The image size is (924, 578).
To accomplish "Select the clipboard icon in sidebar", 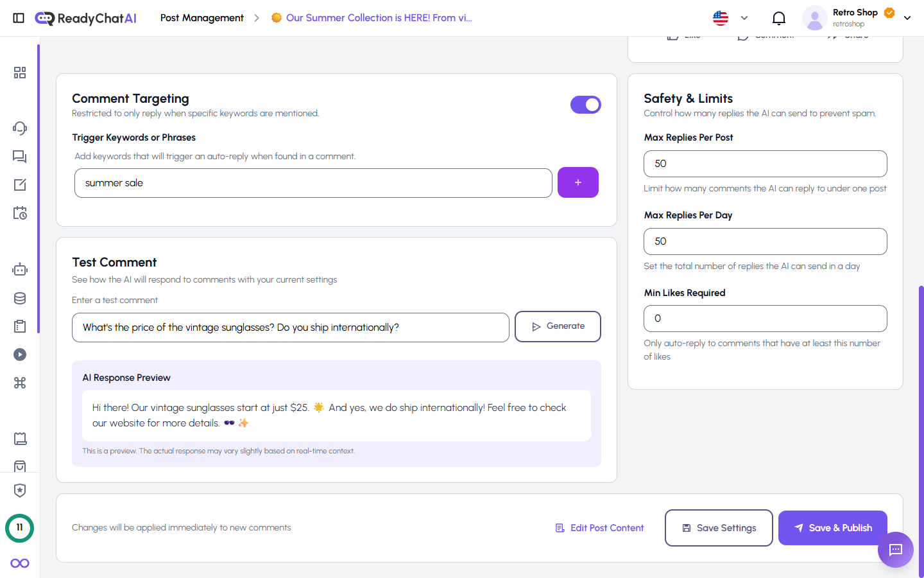I will 20,326.
